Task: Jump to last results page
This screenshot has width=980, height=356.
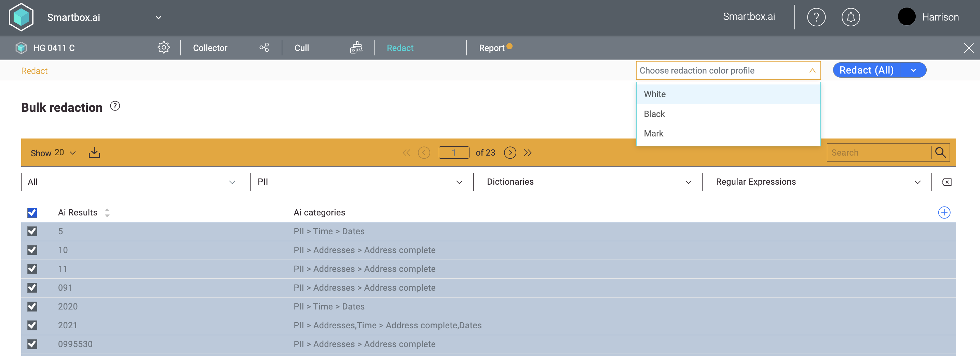Action: 528,153
